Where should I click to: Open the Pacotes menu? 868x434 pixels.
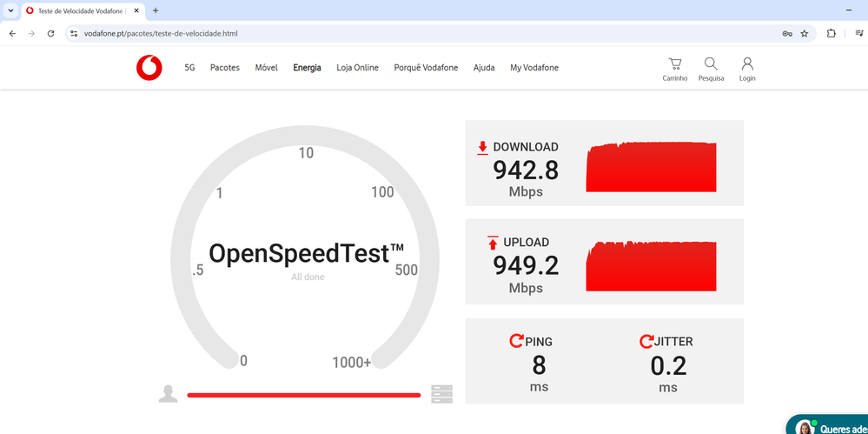point(225,68)
